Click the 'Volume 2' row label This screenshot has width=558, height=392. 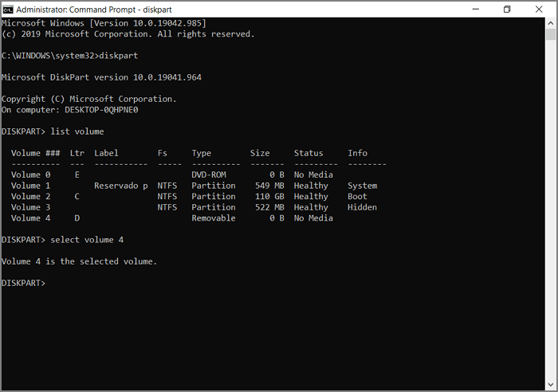pos(30,196)
